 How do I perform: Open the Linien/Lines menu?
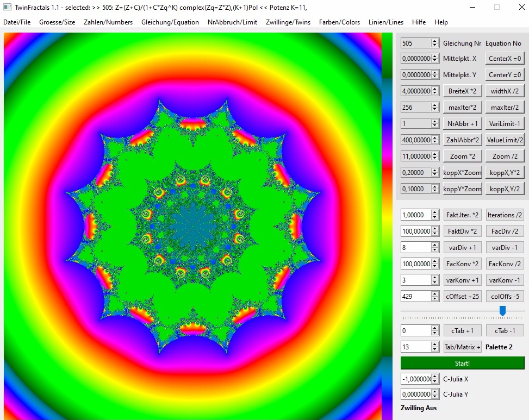[x=386, y=22]
